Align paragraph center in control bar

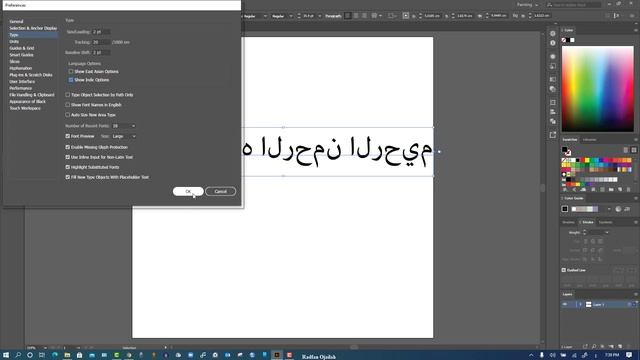tap(356, 16)
